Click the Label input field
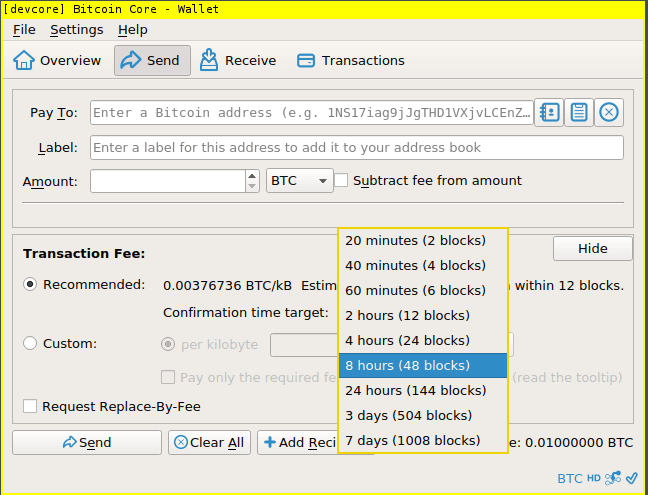Image resolution: width=648 pixels, height=495 pixels. pyautogui.click(x=356, y=148)
